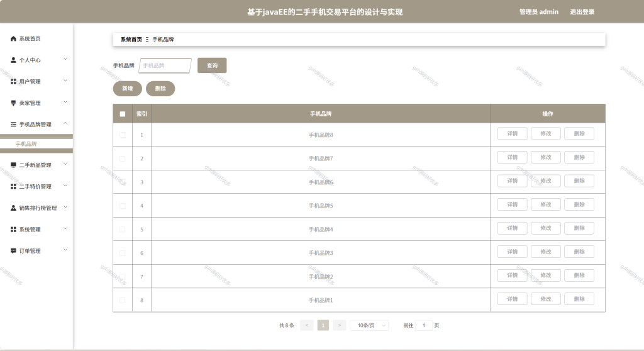Check the checkbox for row 1

(x=123, y=135)
